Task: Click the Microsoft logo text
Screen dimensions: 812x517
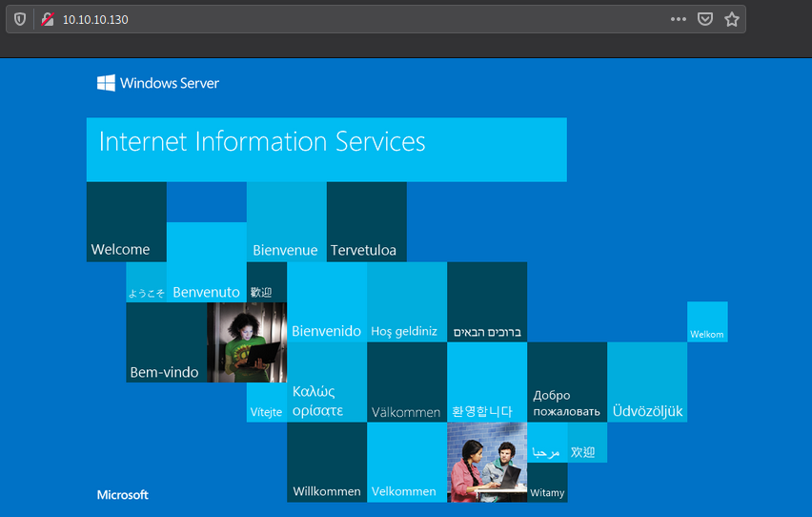Action: point(123,495)
